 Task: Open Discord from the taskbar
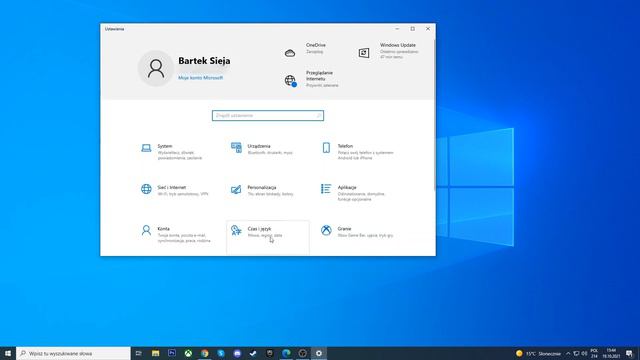click(x=237, y=353)
